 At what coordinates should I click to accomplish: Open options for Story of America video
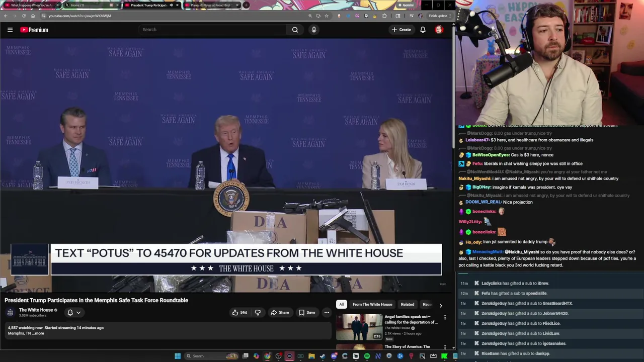pos(445,347)
